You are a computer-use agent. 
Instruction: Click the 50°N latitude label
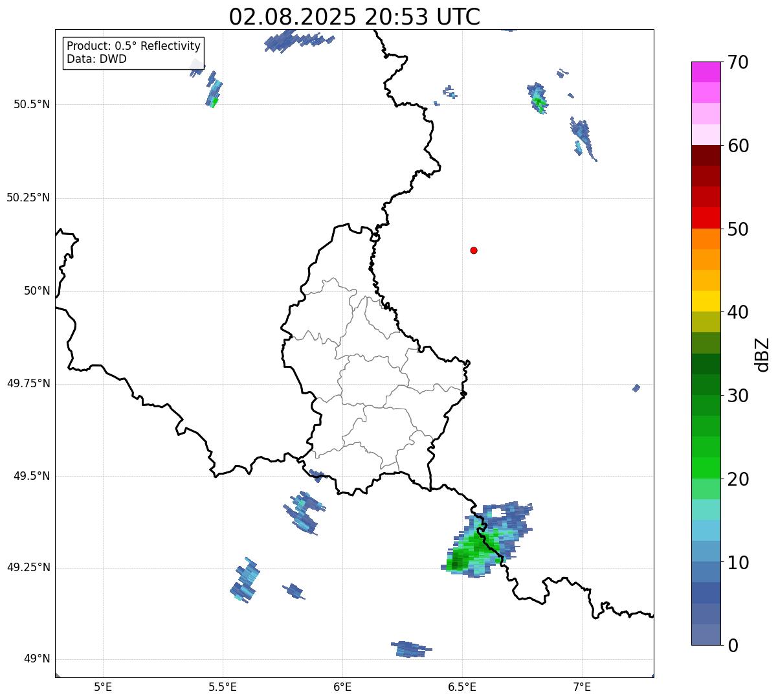[x=37, y=291]
